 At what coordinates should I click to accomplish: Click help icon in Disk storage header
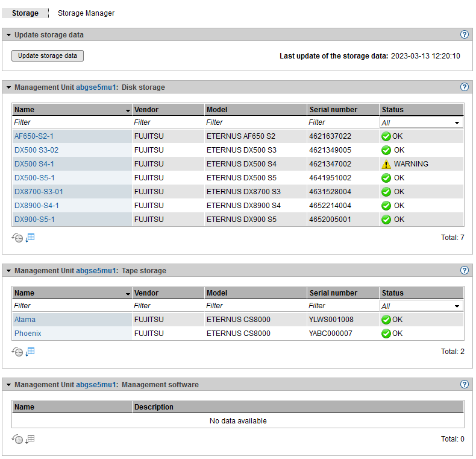[464, 87]
